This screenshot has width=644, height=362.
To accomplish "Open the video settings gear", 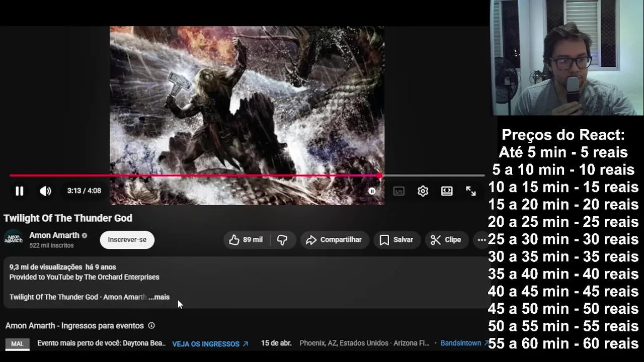I will click(x=423, y=191).
